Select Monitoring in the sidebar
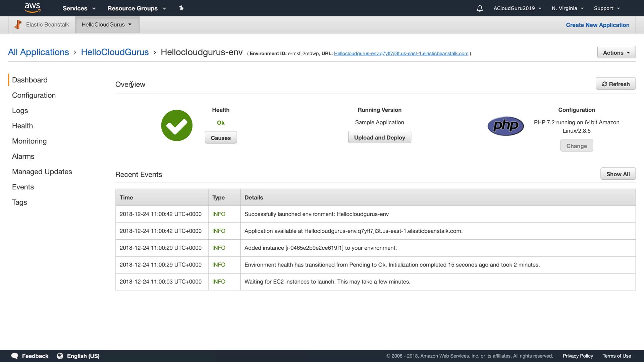 click(x=29, y=141)
